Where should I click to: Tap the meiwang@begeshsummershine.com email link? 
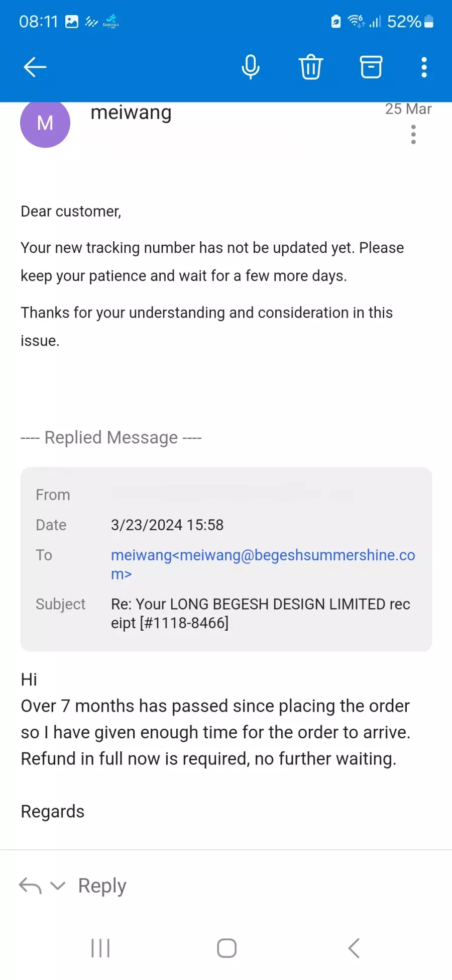pos(263,564)
